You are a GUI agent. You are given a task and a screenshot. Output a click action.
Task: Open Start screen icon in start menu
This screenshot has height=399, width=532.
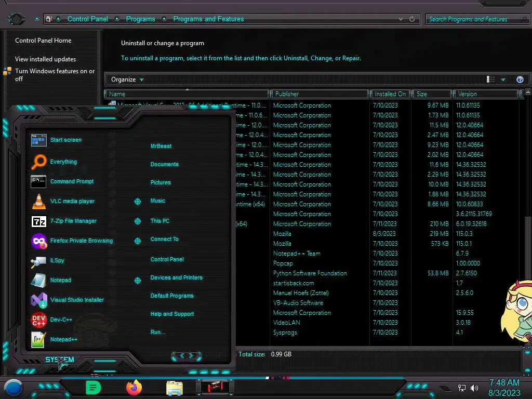pos(38,140)
